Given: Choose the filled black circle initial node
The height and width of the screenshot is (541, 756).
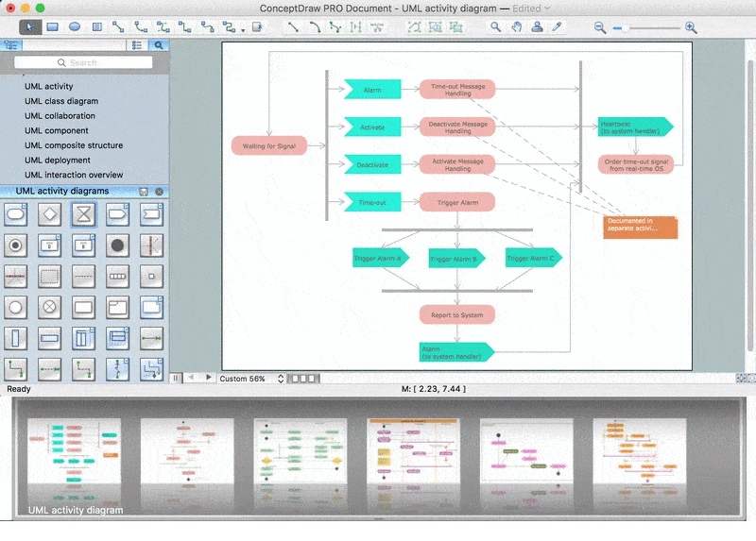Looking at the screenshot, I should tap(117, 245).
